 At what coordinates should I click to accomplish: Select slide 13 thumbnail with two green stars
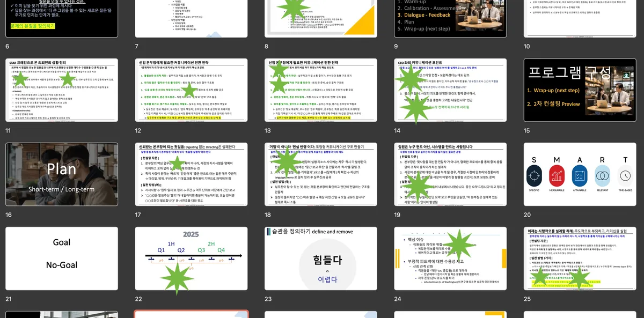(321, 90)
